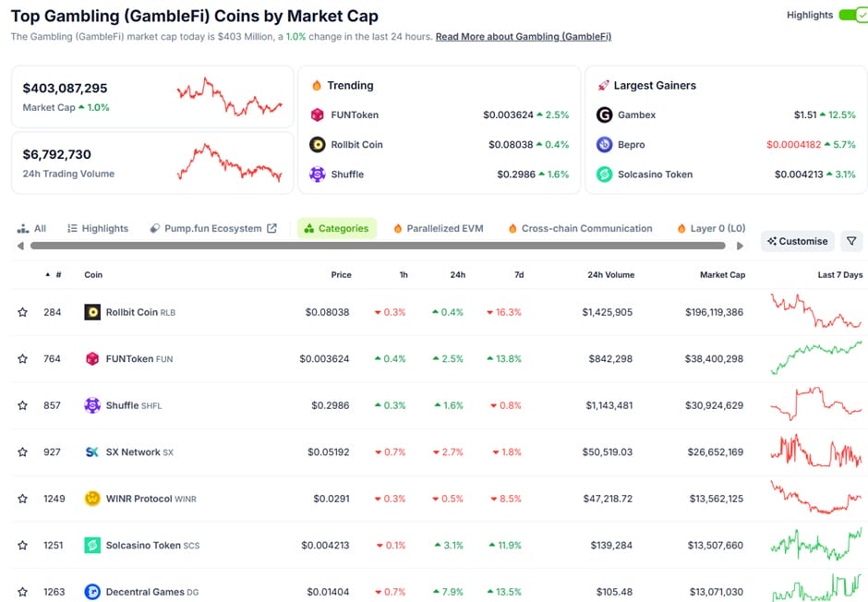
Task: Open the filter funnel icon button
Action: 851,241
